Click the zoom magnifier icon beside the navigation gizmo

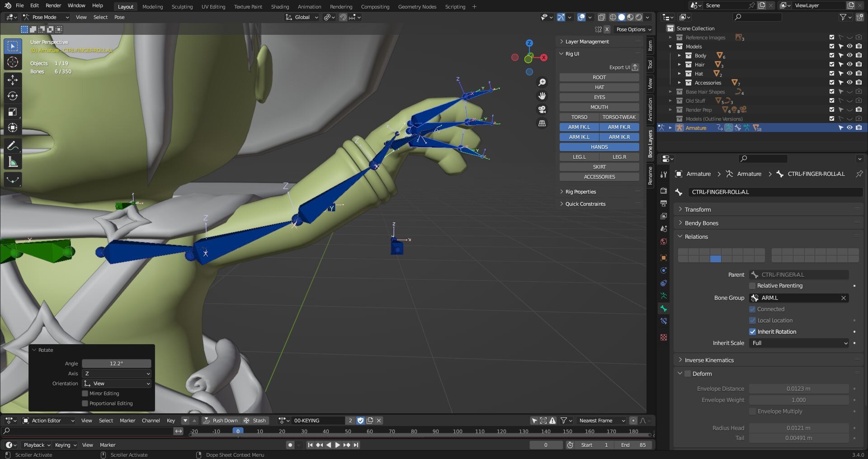pos(542,82)
